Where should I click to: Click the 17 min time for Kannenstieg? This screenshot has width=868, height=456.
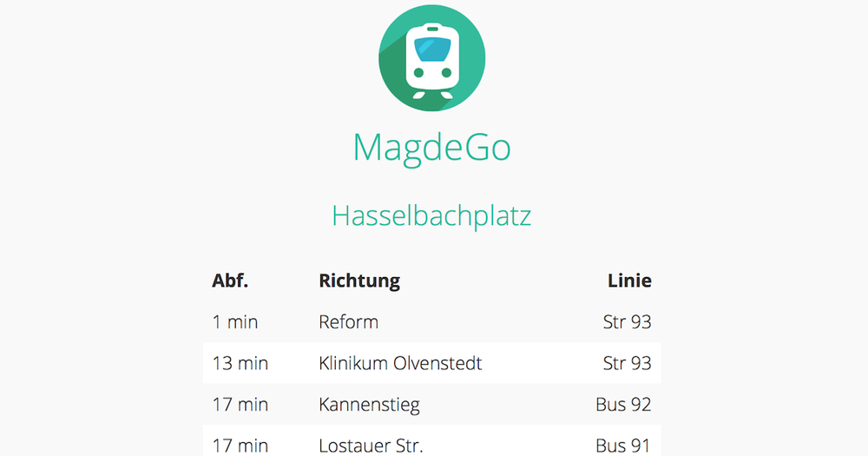tap(240, 404)
